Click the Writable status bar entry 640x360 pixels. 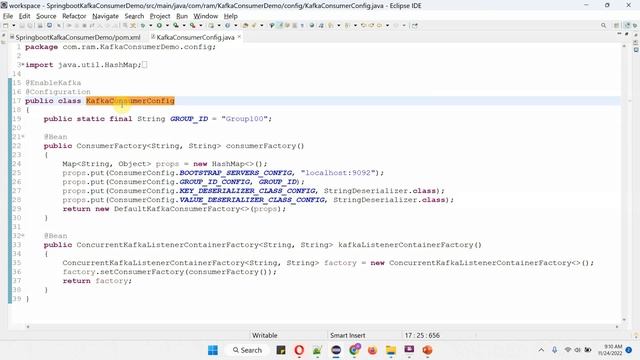click(x=264, y=335)
